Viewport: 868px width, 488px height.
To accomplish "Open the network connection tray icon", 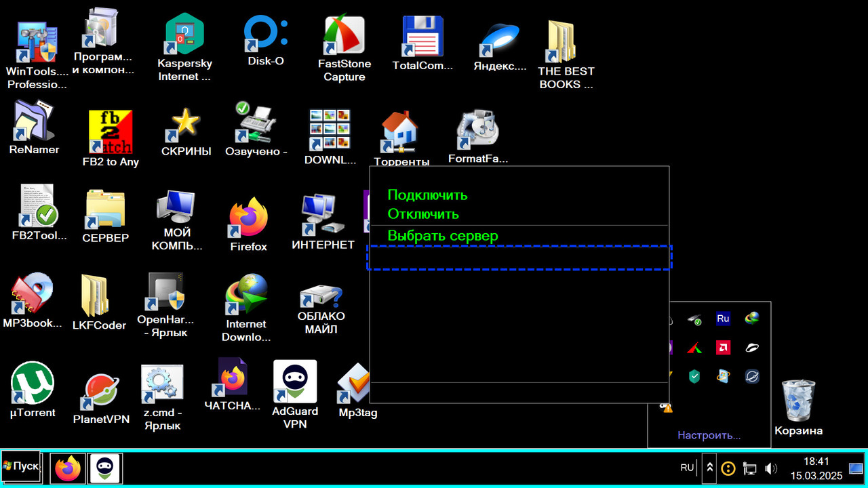I will point(749,468).
